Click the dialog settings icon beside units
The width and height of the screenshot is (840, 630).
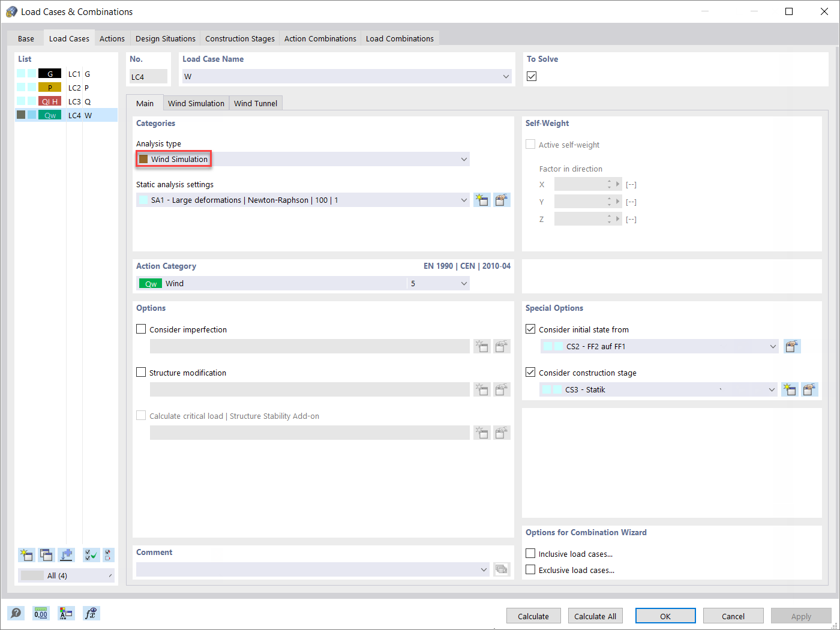pos(66,613)
